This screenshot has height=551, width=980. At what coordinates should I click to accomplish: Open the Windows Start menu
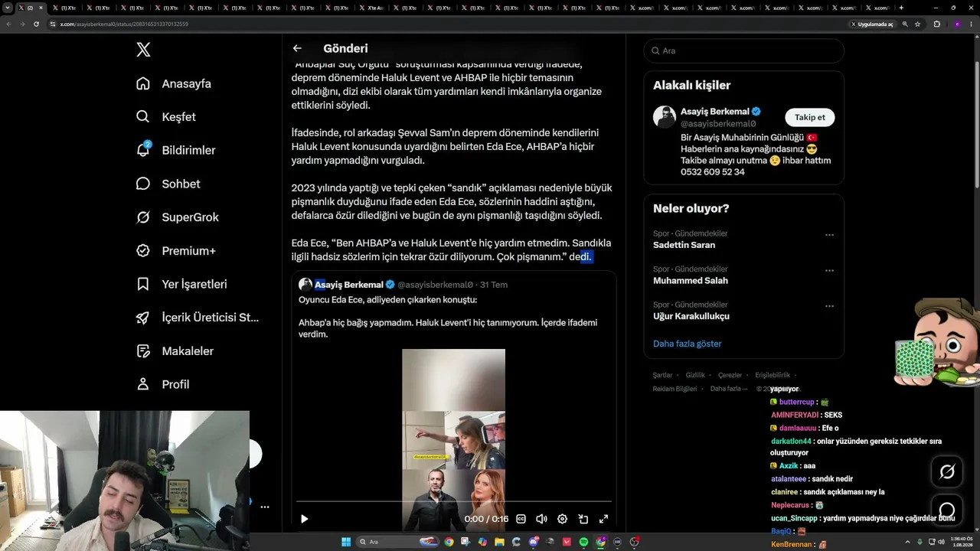pyautogui.click(x=346, y=542)
